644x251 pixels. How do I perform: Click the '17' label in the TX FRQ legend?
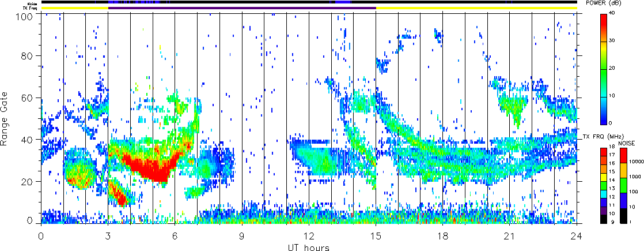tap(612, 155)
